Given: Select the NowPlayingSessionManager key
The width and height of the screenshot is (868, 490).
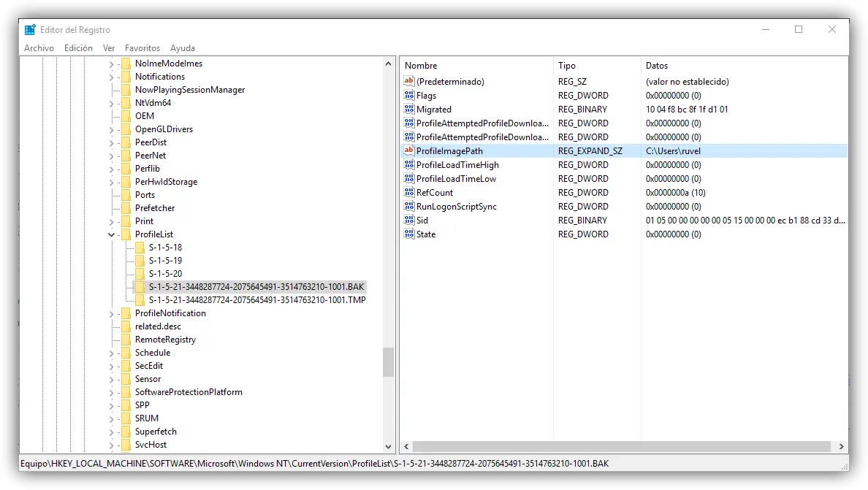Looking at the screenshot, I should point(190,90).
